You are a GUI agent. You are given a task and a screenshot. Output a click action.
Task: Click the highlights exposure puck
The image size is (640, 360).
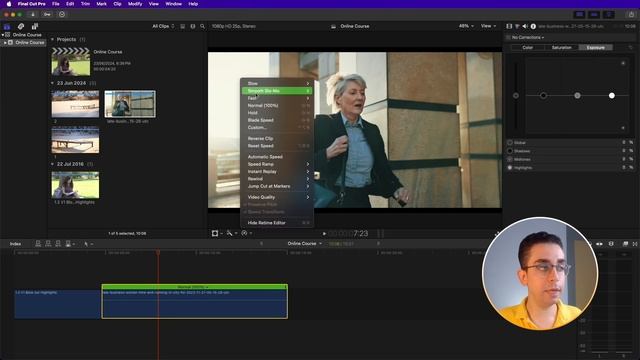point(611,96)
